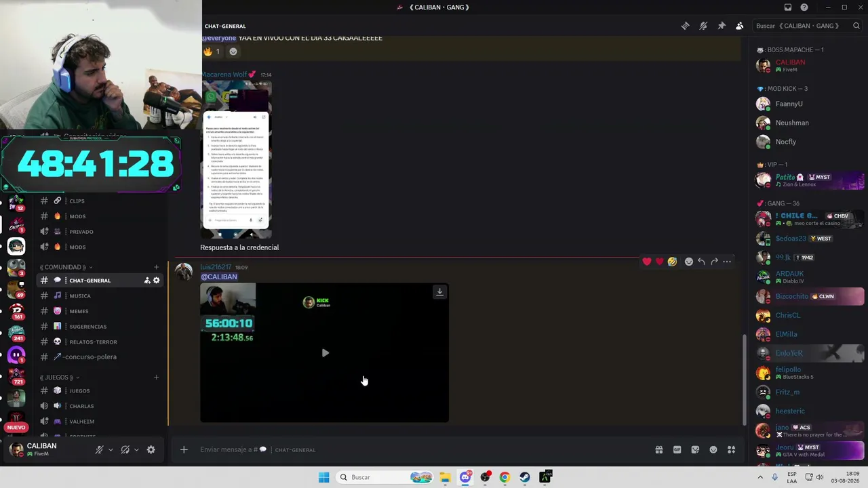Click the fire reaction on the announcement
The height and width of the screenshot is (488, 868).
tap(212, 52)
